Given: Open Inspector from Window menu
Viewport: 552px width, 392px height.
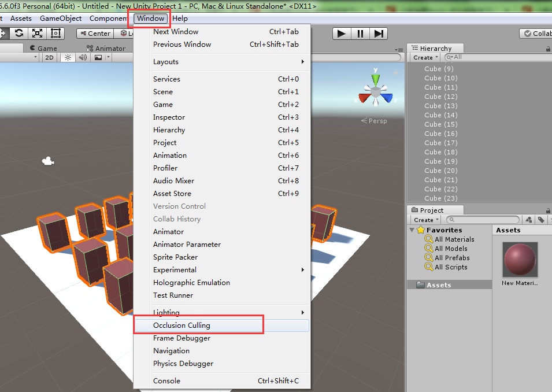Looking at the screenshot, I should point(222,117).
